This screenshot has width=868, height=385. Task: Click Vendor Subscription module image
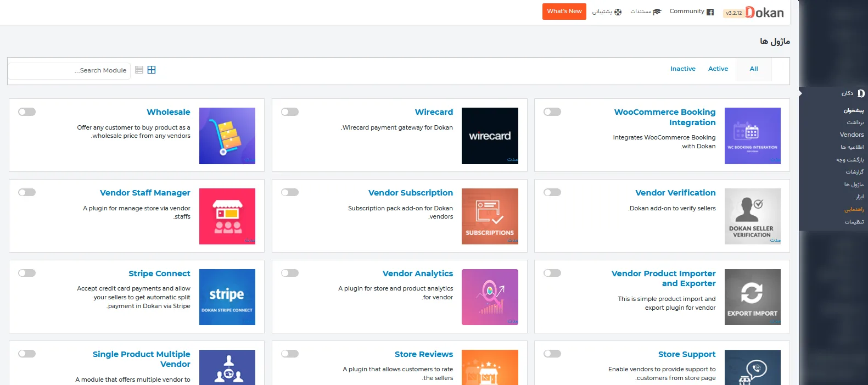490,216
